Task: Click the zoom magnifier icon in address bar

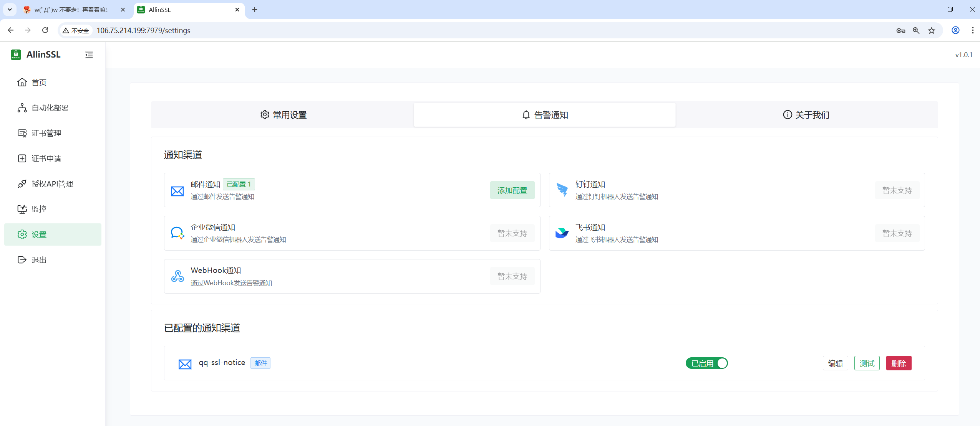Action: 916,30
